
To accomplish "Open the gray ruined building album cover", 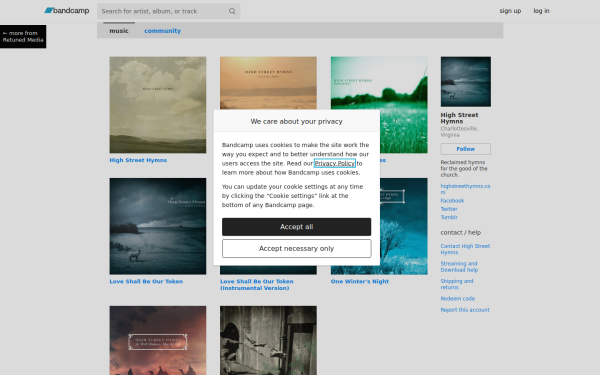I will coord(268,340).
